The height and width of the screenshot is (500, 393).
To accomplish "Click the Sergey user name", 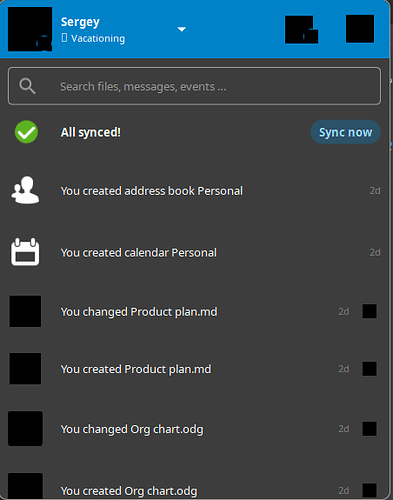I will 80,22.
